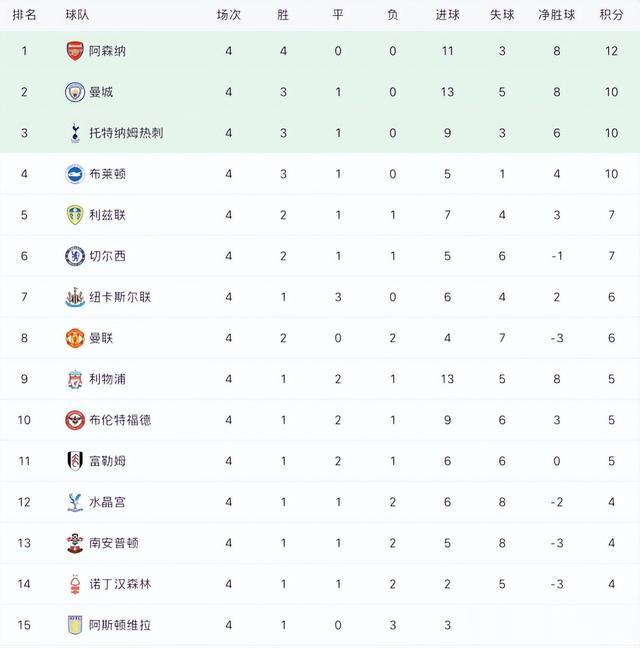Viewport: 640px width, 648px height.
Task: Open the 阿森纳 team name link
Action: click(x=107, y=51)
